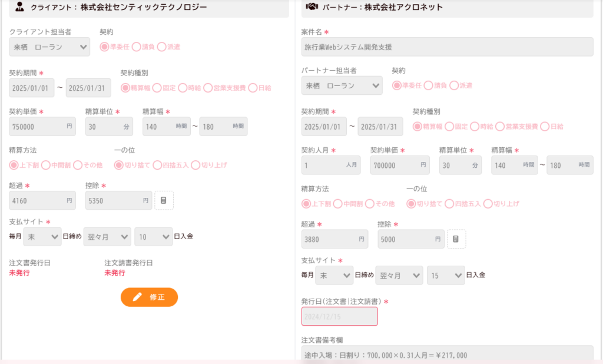
Task: Click the client-side calculator icon beside 控除
Action: pyautogui.click(x=164, y=200)
